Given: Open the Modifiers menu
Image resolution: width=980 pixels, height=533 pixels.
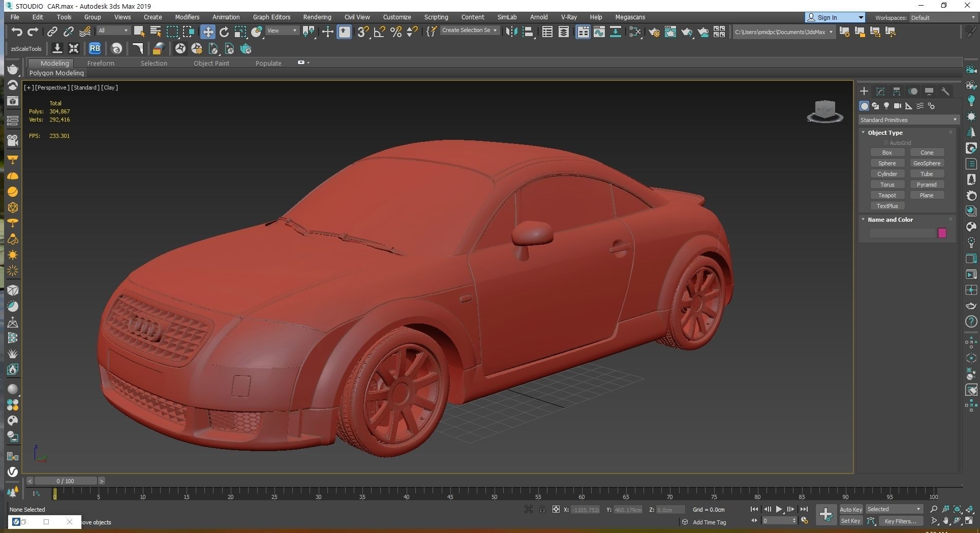Looking at the screenshot, I should tap(187, 17).
